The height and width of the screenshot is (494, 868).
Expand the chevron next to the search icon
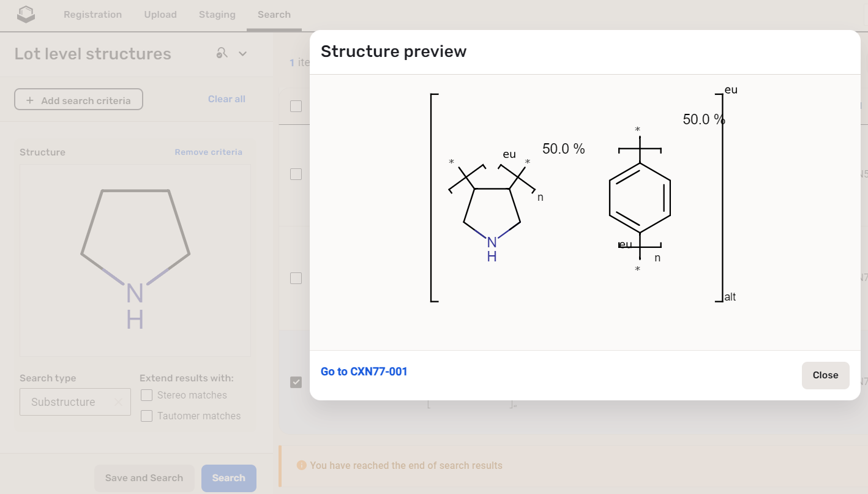pos(242,53)
